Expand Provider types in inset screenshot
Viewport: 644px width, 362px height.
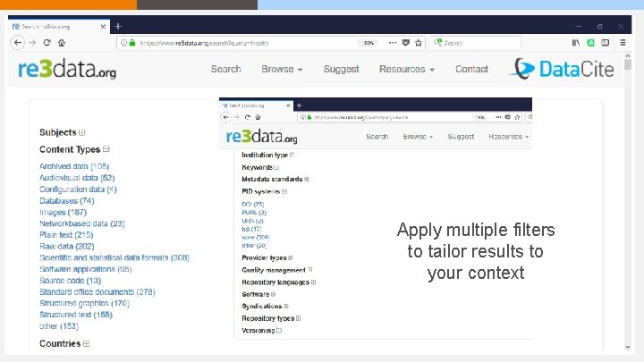coord(291,257)
